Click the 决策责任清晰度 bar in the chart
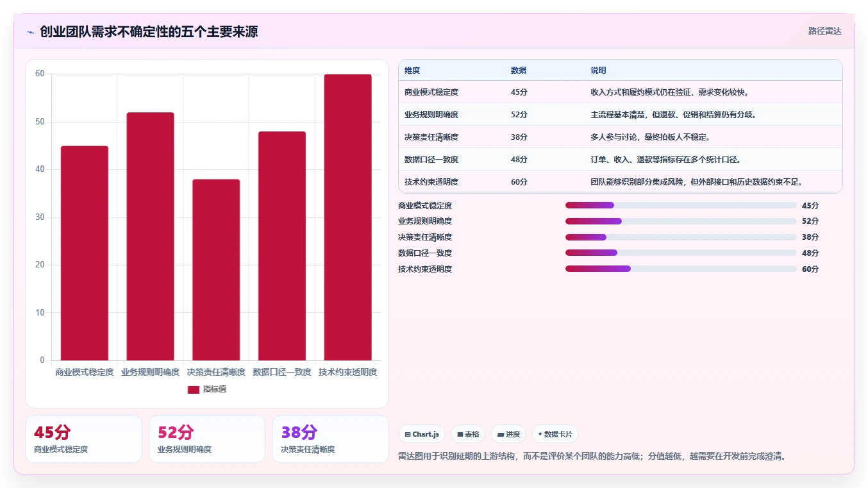Image resolution: width=868 pixels, height=488 pixels. click(x=216, y=270)
